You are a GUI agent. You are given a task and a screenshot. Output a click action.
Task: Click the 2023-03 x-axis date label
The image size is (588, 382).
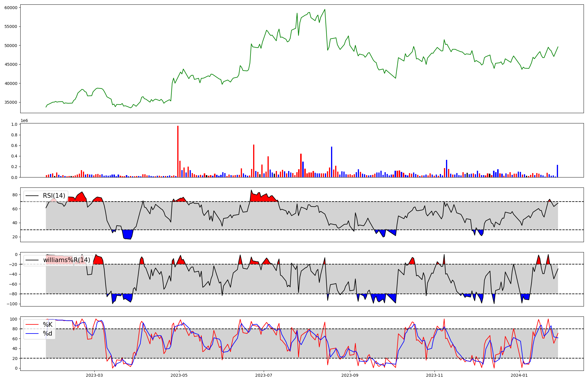(x=94, y=375)
